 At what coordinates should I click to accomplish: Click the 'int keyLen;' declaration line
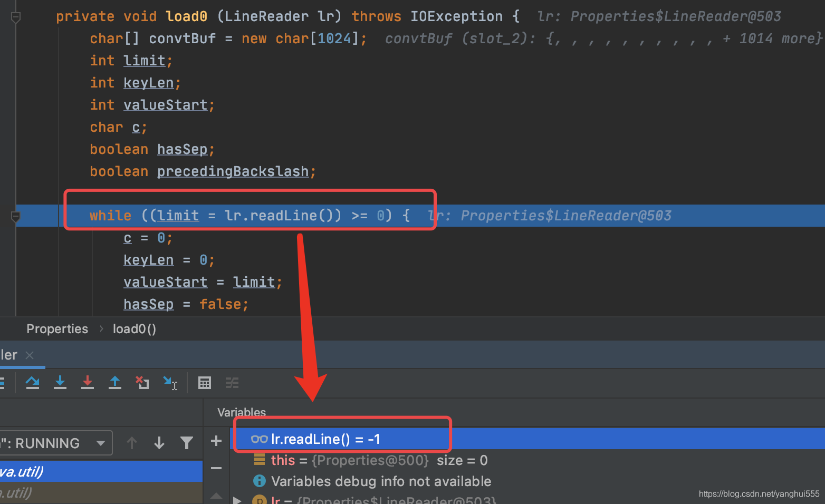tap(135, 83)
